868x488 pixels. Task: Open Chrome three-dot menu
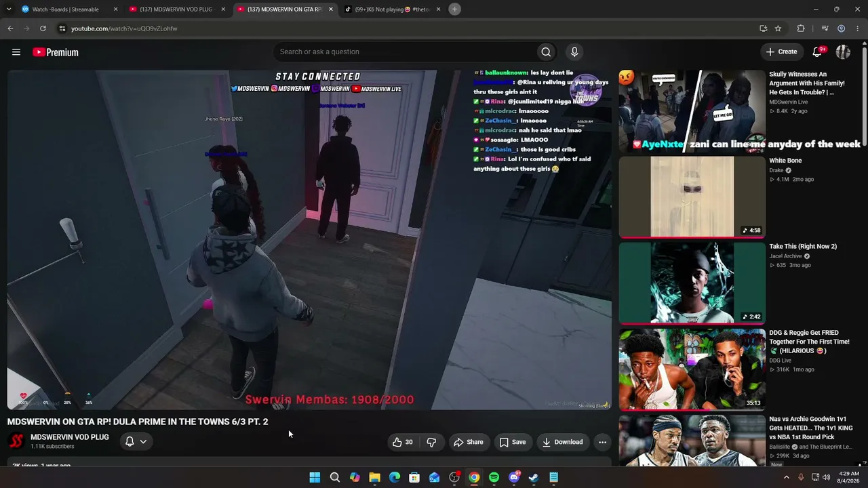(x=857, y=28)
